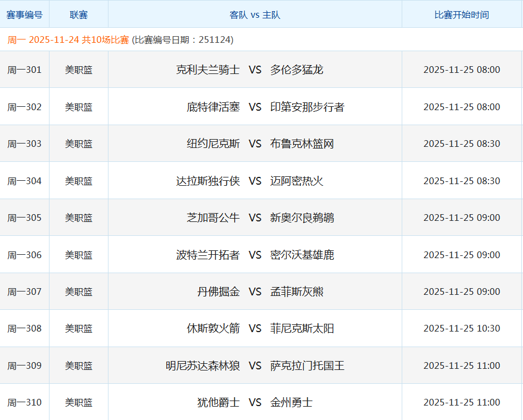Open the away team 克利夫兰骑士
This screenshot has height=420, width=523.
pos(208,70)
